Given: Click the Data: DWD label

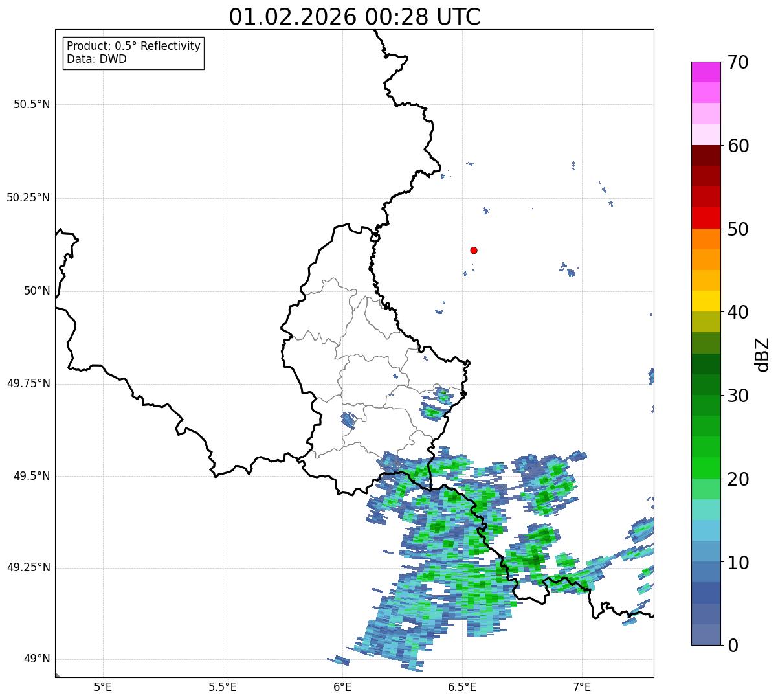Looking at the screenshot, I should [x=97, y=60].
